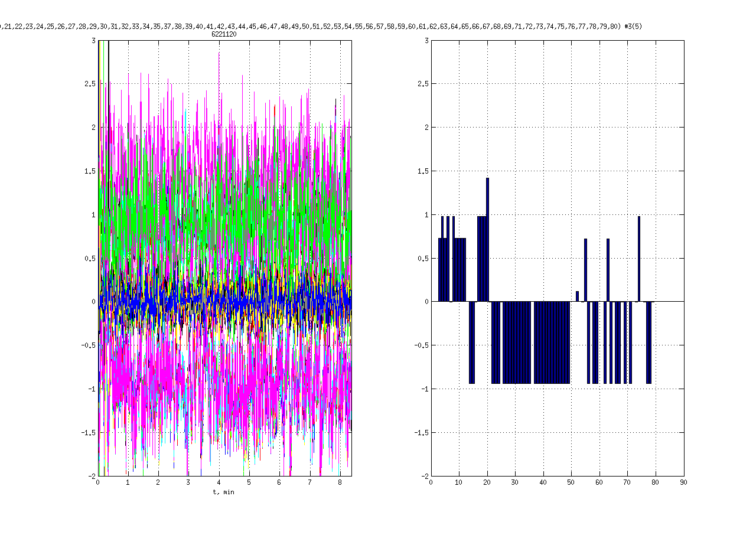
Task: Click the '6221120' title above left plot
Action: coord(224,35)
